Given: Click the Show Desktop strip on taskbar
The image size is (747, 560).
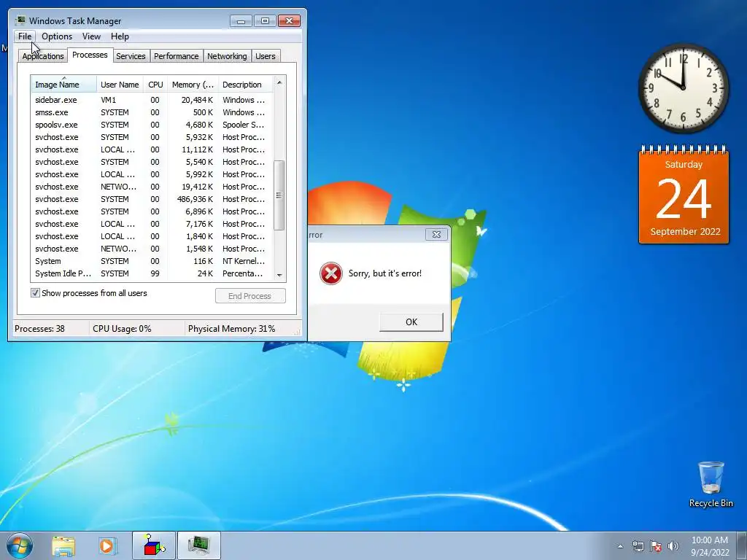Looking at the screenshot, I should pos(742,545).
